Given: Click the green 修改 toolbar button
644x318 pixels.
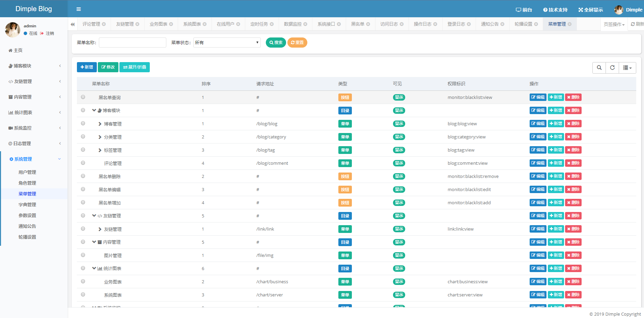Looking at the screenshot, I should point(108,67).
